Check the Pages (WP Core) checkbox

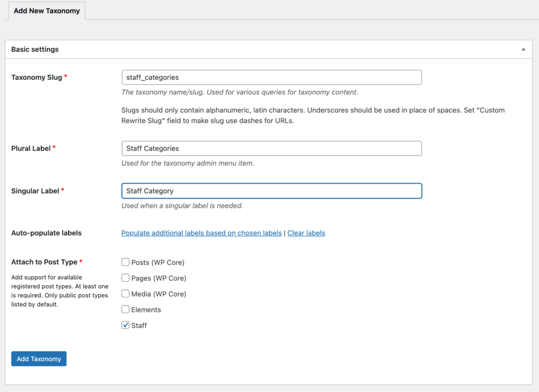[x=125, y=278]
